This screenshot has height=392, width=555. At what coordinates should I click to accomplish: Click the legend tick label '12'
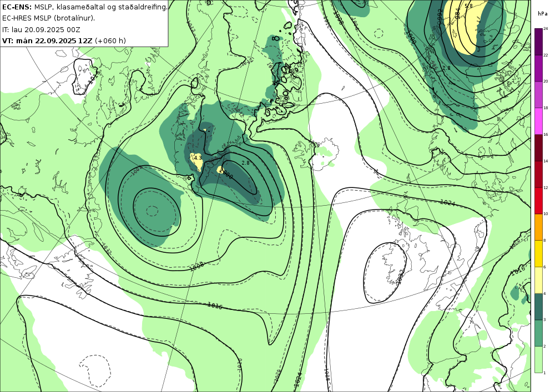[x=546, y=187]
